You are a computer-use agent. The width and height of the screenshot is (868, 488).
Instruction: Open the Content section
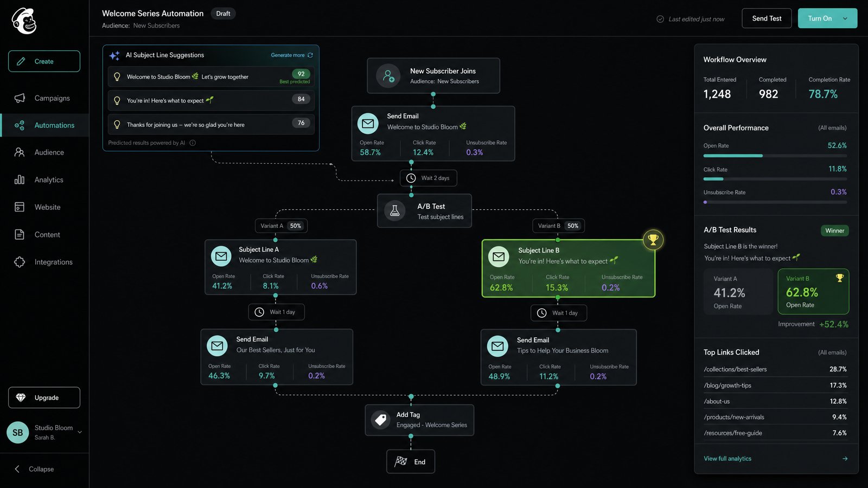coord(44,235)
